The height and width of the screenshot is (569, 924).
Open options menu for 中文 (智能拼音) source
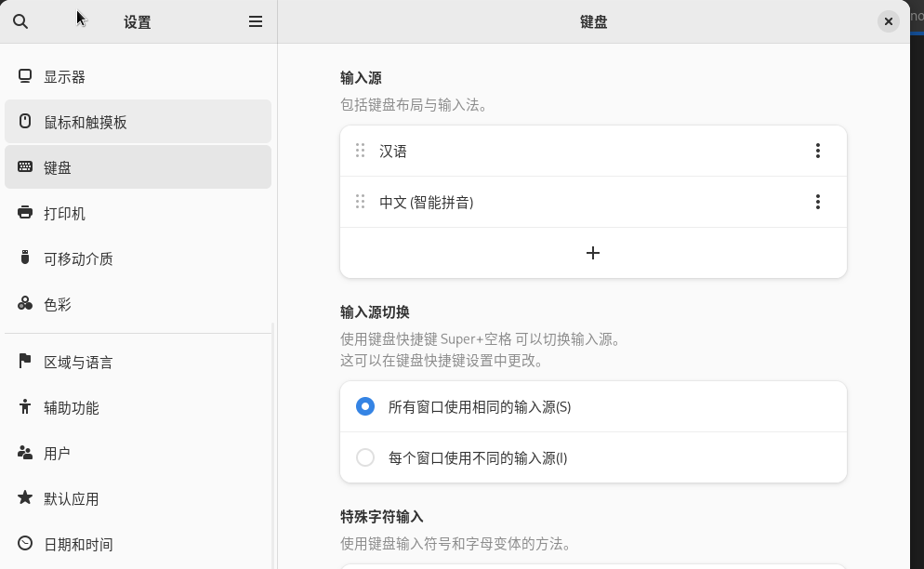(817, 202)
